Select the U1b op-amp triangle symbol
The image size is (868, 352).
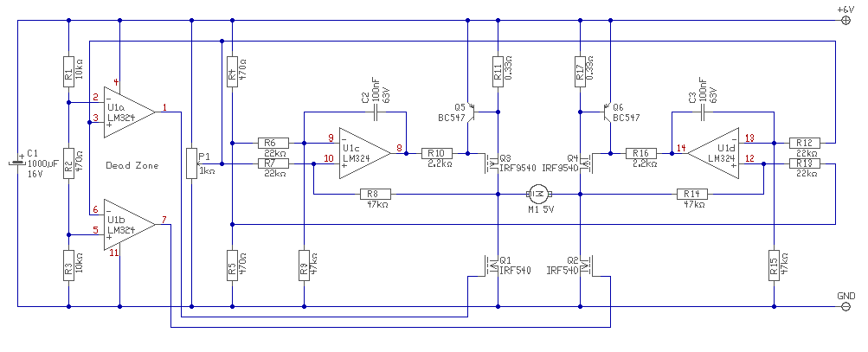(x=128, y=225)
